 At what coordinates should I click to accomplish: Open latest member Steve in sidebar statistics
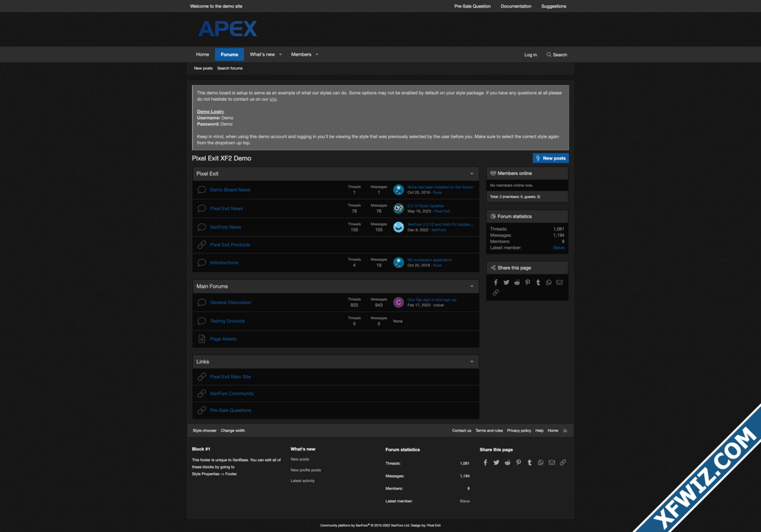(559, 248)
